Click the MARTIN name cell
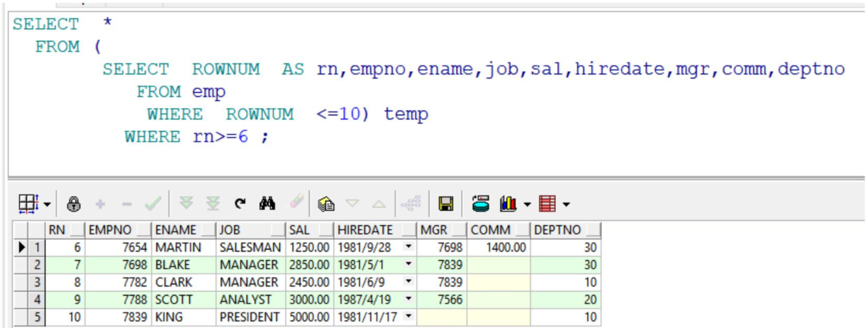Screen dimensions: 868x328 click(184, 248)
